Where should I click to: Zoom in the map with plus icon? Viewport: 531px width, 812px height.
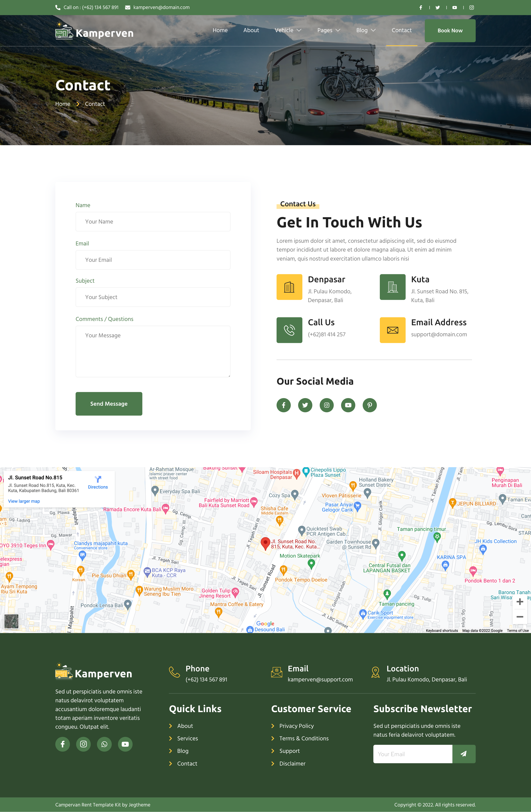pos(520,602)
